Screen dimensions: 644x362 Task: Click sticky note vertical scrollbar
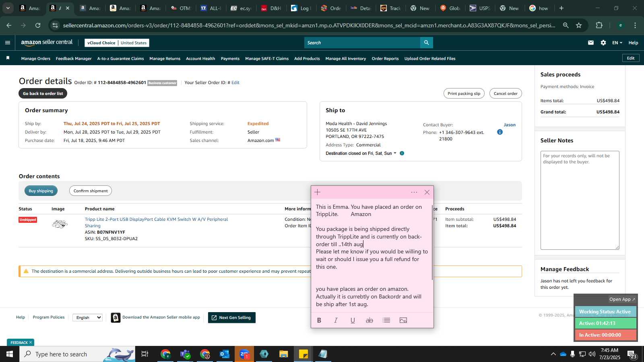click(432, 243)
